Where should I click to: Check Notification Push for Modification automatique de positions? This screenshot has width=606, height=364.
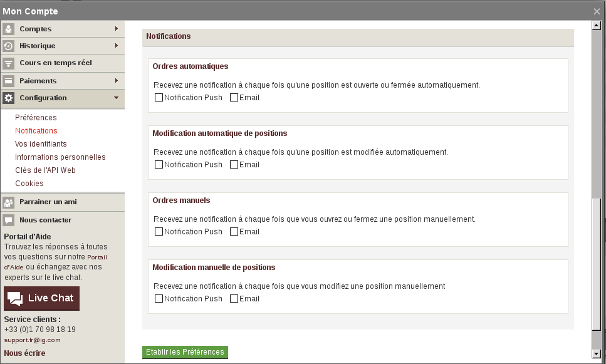159,164
